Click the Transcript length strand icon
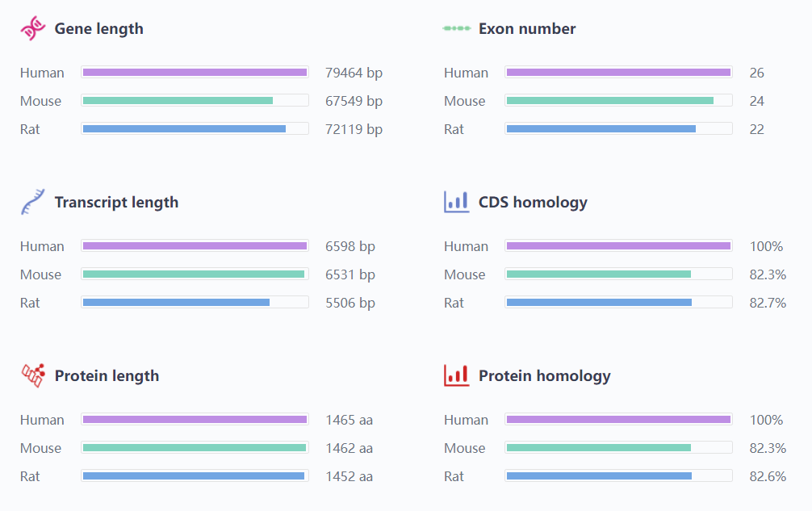 tap(33, 202)
